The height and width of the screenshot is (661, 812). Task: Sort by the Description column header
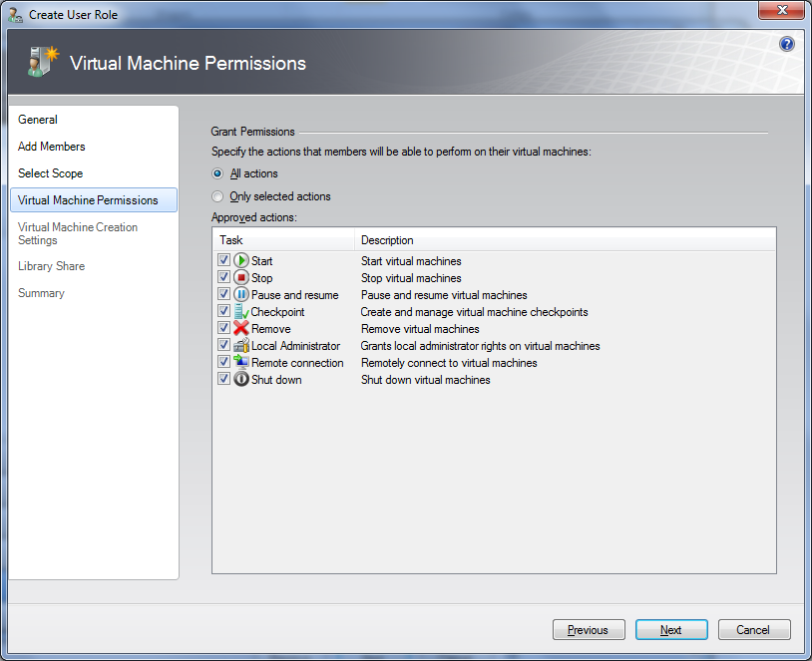tap(565, 240)
